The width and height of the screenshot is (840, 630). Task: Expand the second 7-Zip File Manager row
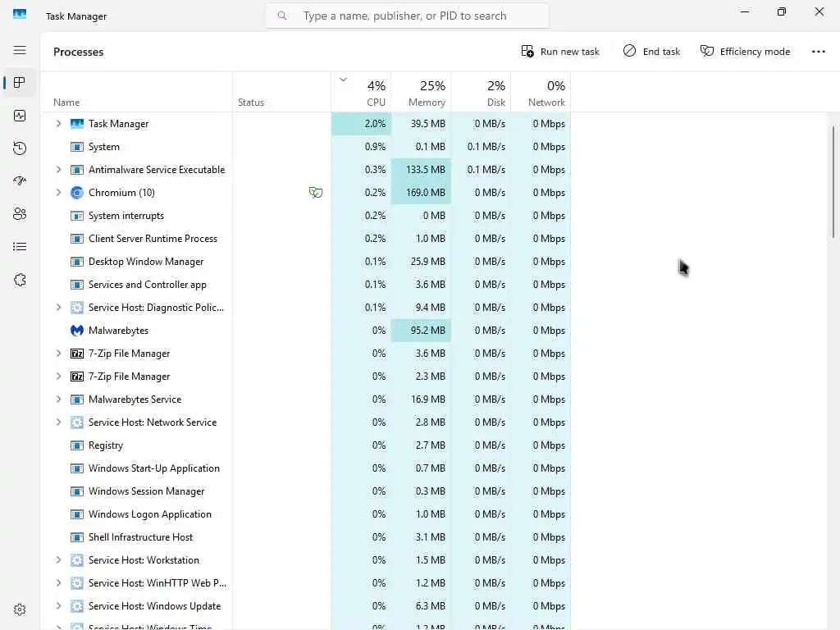(58, 376)
